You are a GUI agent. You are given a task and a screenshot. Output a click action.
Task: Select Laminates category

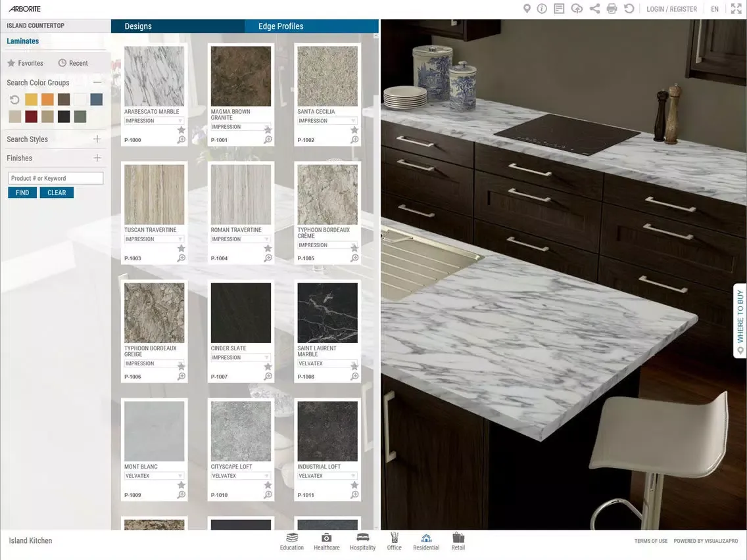coord(23,41)
